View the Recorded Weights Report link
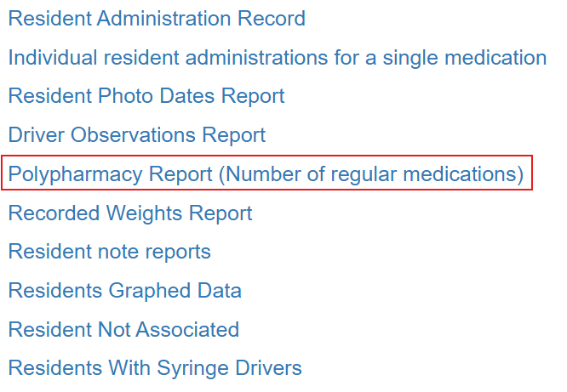 point(130,213)
